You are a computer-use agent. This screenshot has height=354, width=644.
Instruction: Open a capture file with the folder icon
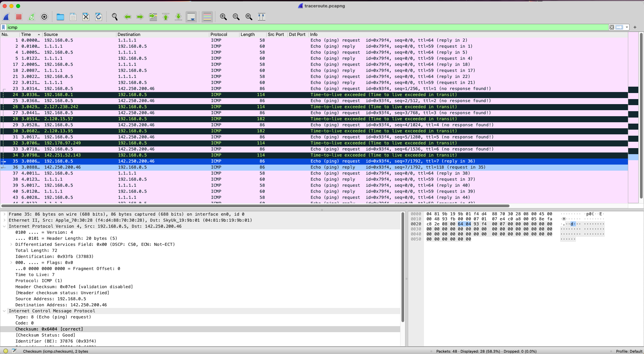(60, 17)
